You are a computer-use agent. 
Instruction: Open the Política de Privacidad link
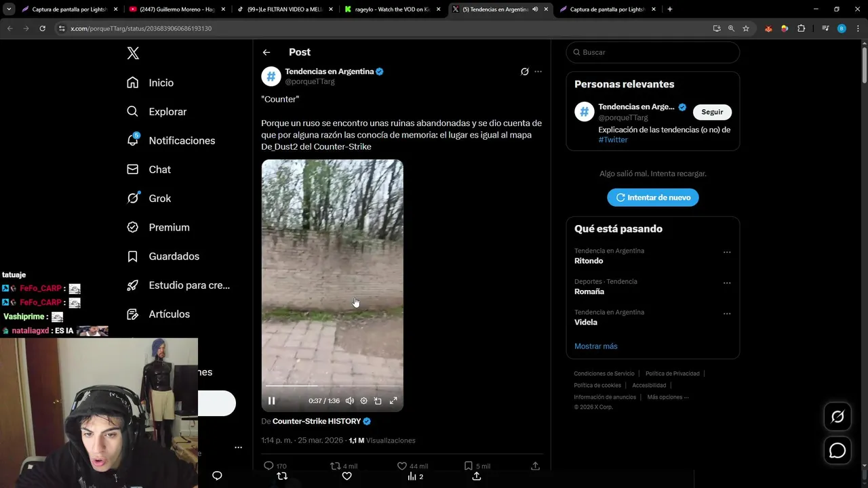coord(672,373)
